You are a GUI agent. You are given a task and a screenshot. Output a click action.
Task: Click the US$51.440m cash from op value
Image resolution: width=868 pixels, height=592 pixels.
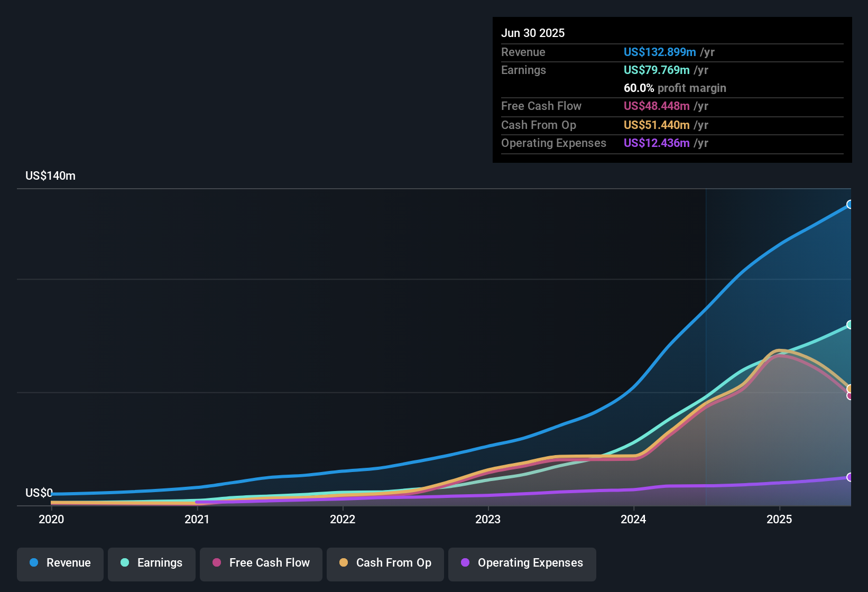point(657,125)
